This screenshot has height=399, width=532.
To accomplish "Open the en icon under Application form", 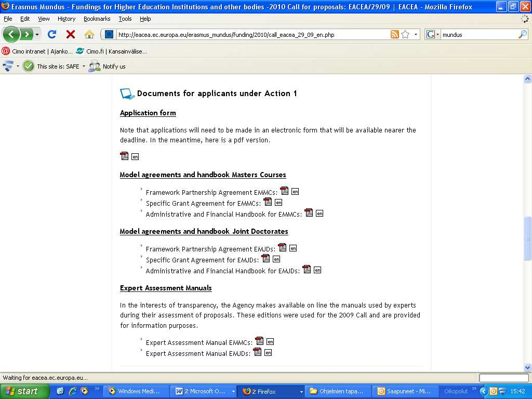I will point(135,156).
